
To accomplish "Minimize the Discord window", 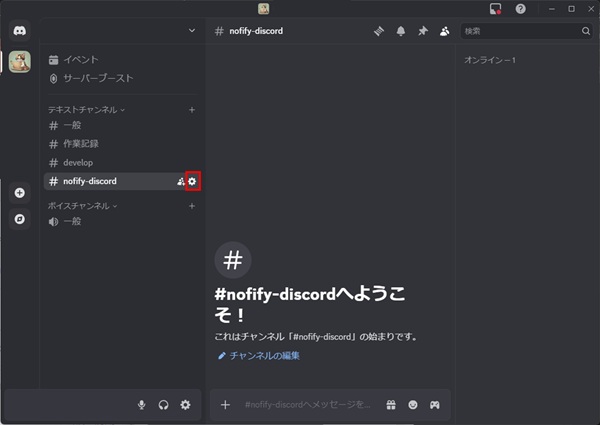I will (551, 9).
